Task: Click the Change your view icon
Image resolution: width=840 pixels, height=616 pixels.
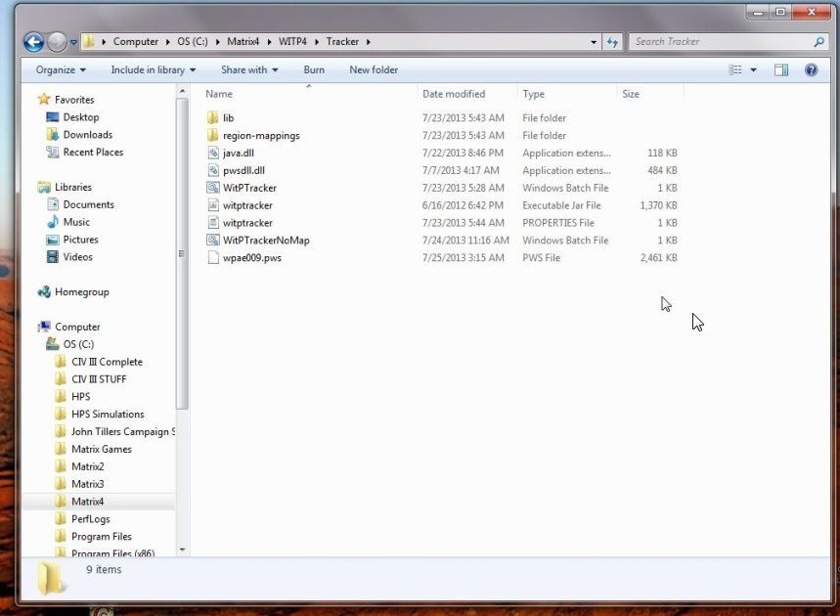Action: click(x=735, y=70)
